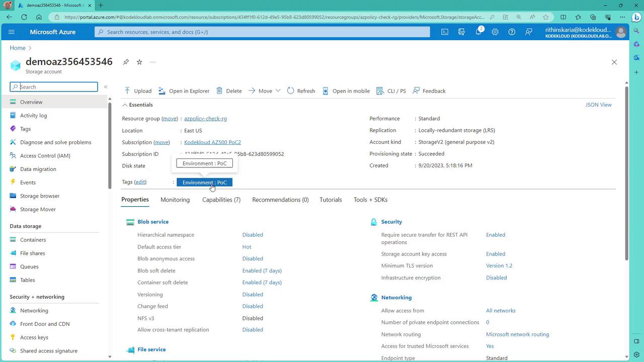The width and height of the screenshot is (644, 362).
Task: Refresh the overview page
Action: tap(301, 91)
